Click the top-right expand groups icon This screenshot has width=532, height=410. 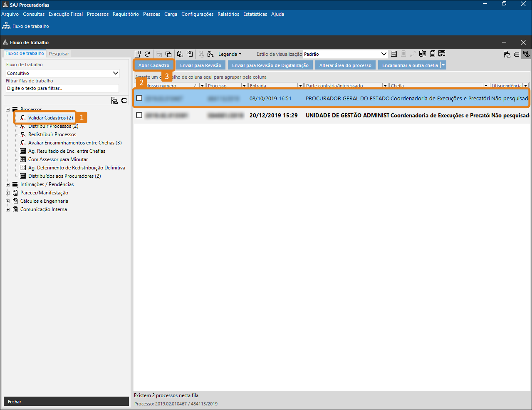click(507, 54)
